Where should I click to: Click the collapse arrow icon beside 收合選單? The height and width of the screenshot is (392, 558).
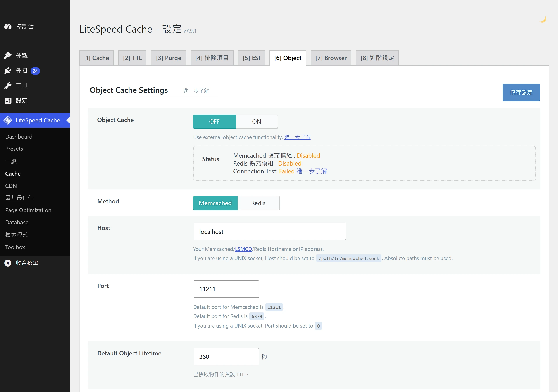(8, 263)
